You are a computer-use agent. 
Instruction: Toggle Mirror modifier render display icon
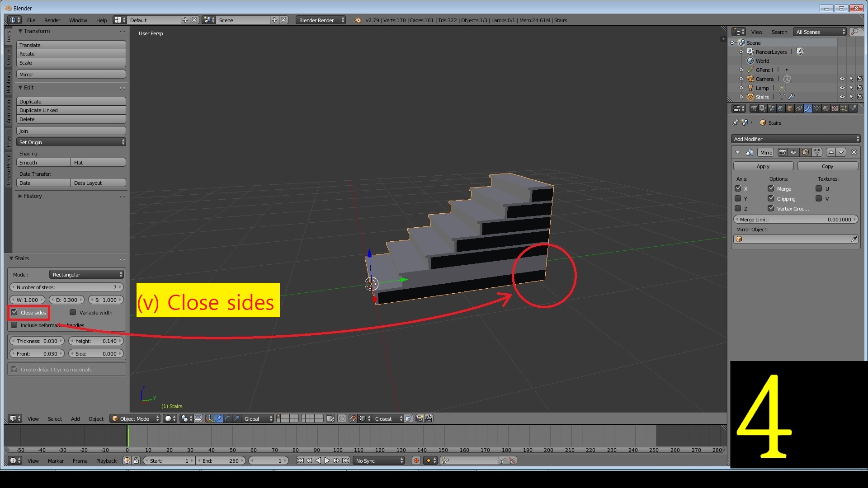pos(783,152)
